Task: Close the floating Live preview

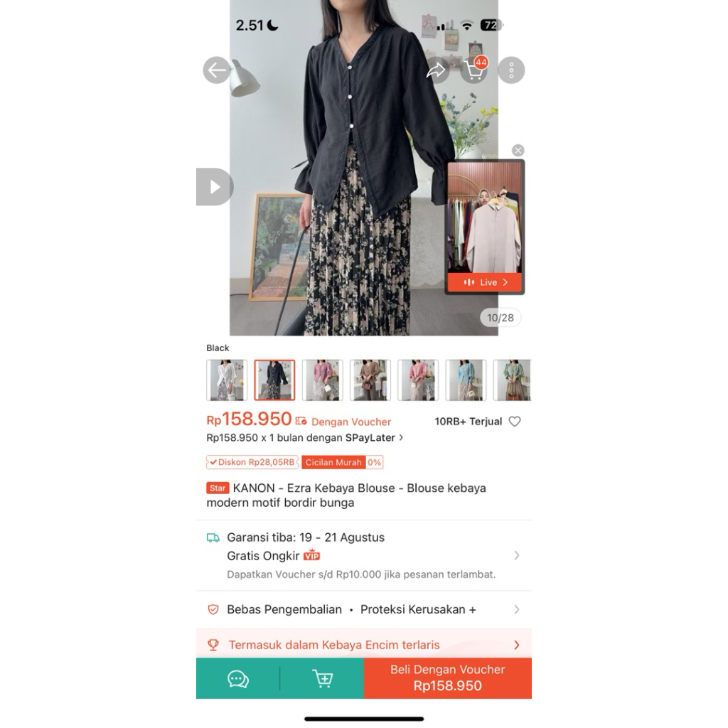Action: pos(518,151)
